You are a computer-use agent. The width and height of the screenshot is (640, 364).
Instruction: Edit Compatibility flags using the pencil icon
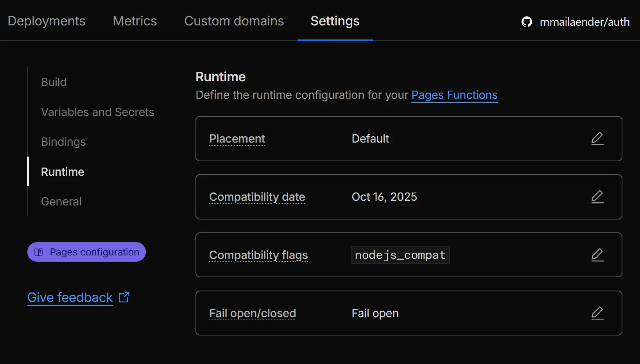click(597, 255)
